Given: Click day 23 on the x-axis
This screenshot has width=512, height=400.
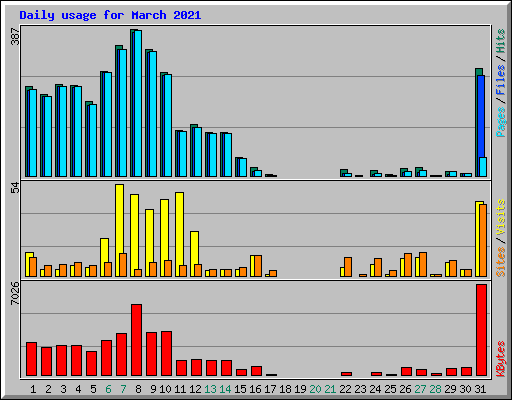Looking at the screenshot, I should click(x=360, y=389).
